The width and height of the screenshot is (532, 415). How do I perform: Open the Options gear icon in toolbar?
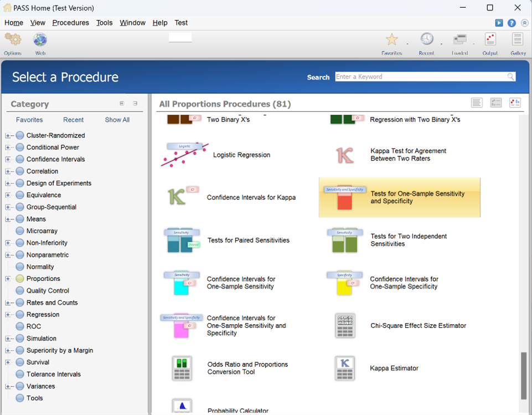point(13,40)
